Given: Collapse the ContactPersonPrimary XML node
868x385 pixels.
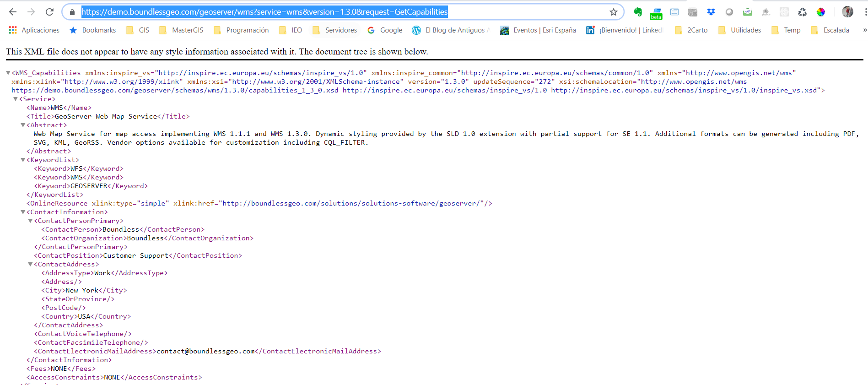Looking at the screenshot, I should (30, 221).
